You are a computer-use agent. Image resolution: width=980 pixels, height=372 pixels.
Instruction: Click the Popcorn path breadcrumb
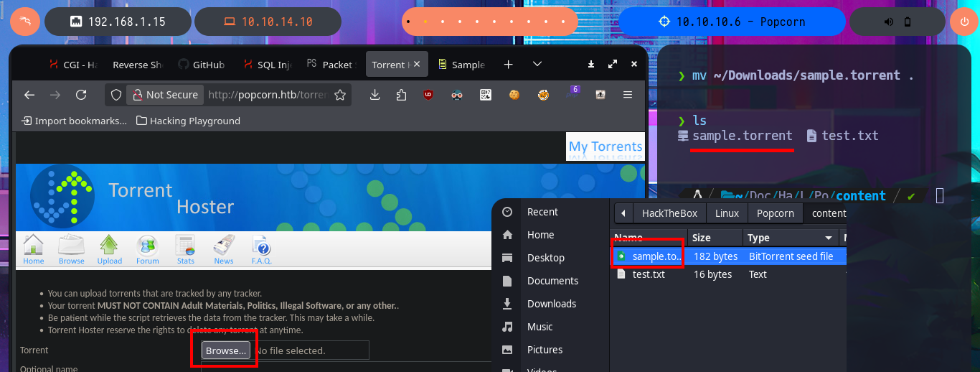pyautogui.click(x=775, y=213)
